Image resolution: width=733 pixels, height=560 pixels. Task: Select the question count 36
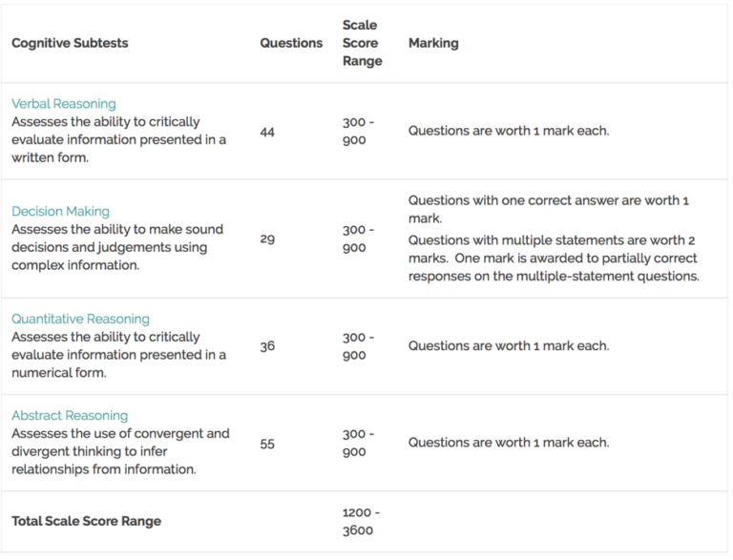(267, 346)
